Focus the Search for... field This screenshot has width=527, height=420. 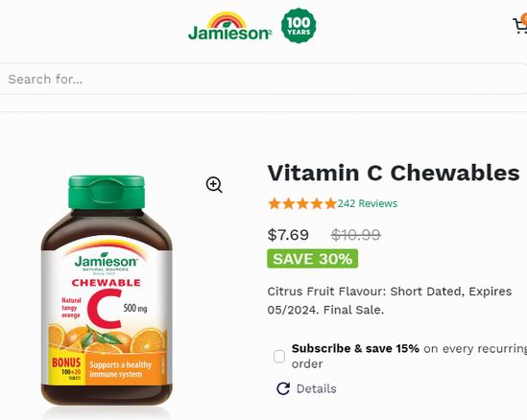tap(263, 80)
